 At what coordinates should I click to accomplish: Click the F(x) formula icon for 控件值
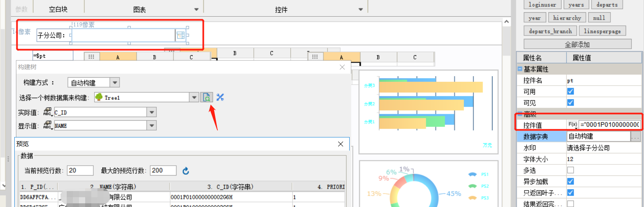point(573,124)
